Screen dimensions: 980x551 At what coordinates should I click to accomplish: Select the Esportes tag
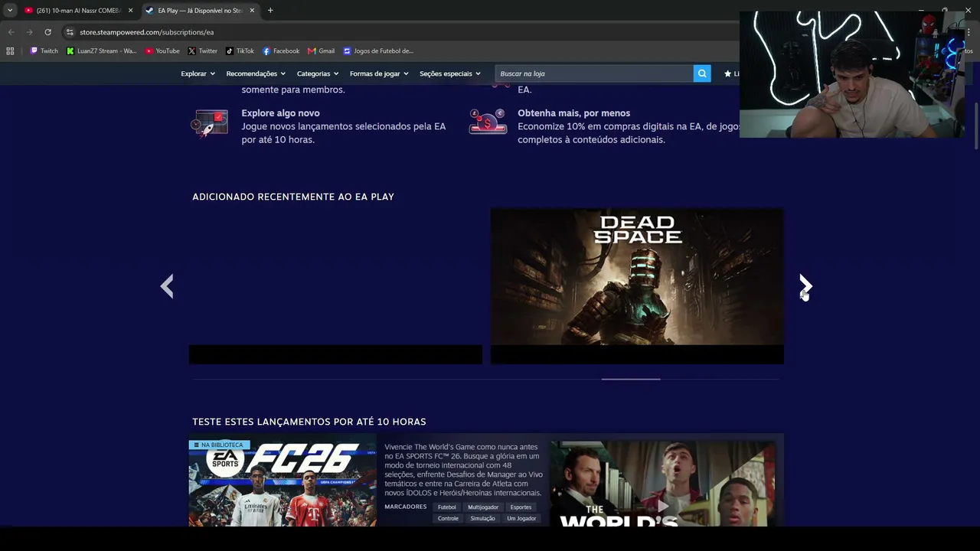click(521, 507)
